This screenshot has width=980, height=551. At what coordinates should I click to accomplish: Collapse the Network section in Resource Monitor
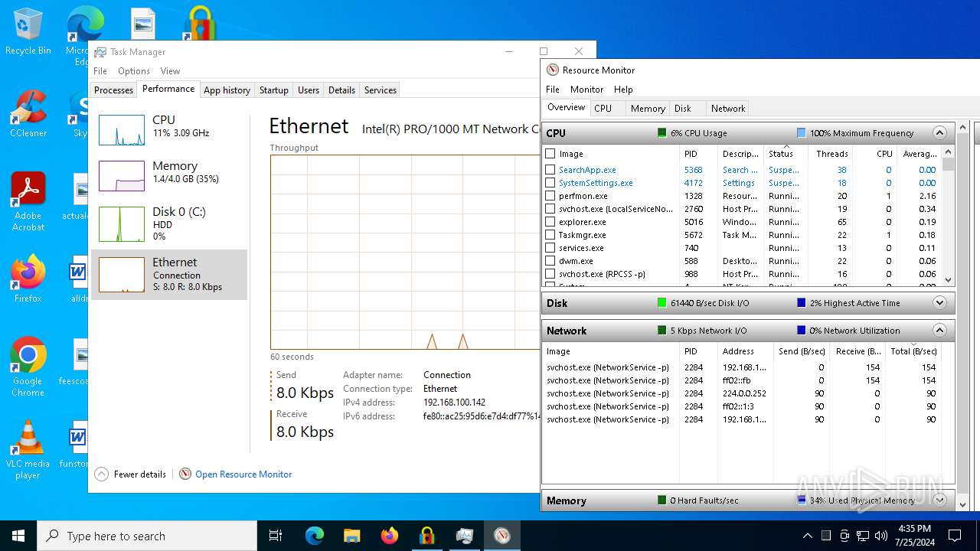[939, 331]
